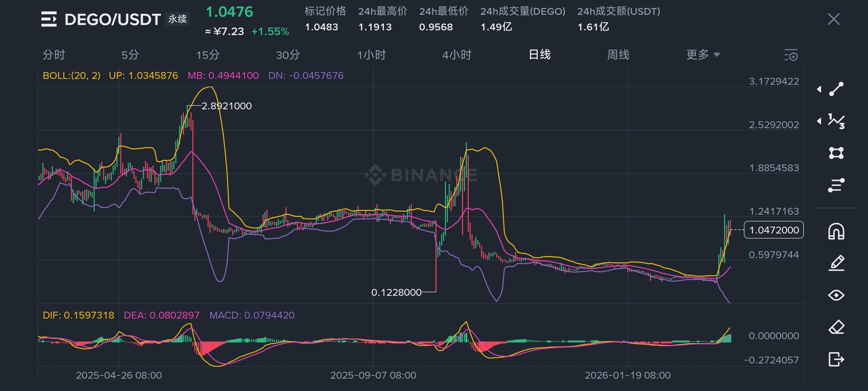Click the pencil edit drawing icon
This screenshot has width=868, height=391.
point(836,263)
